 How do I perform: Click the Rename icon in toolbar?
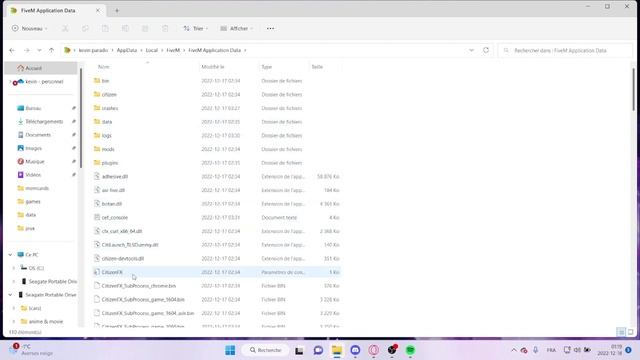[x=125, y=29]
